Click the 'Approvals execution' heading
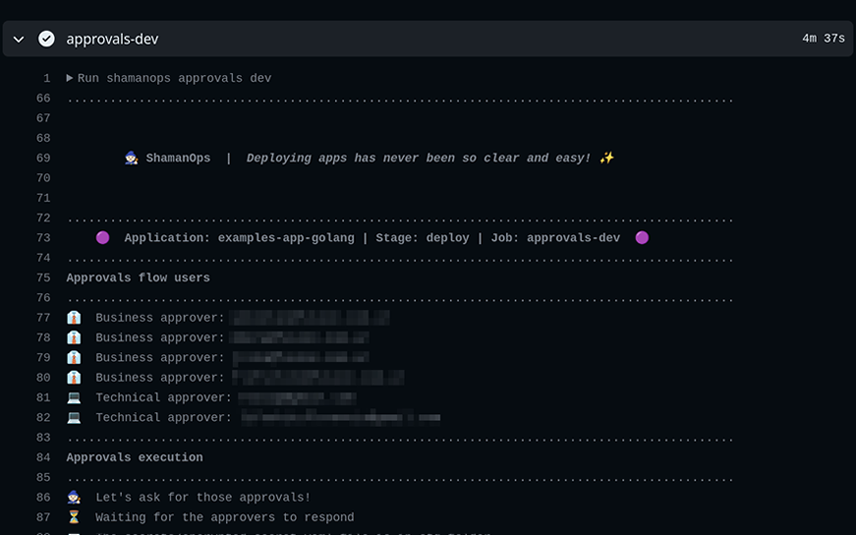The height and width of the screenshot is (535, 856). pos(135,457)
